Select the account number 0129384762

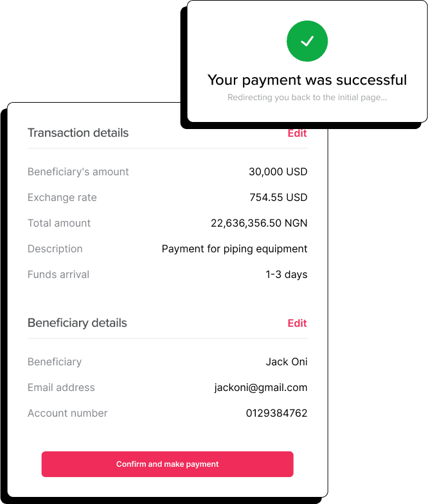click(276, 413)
